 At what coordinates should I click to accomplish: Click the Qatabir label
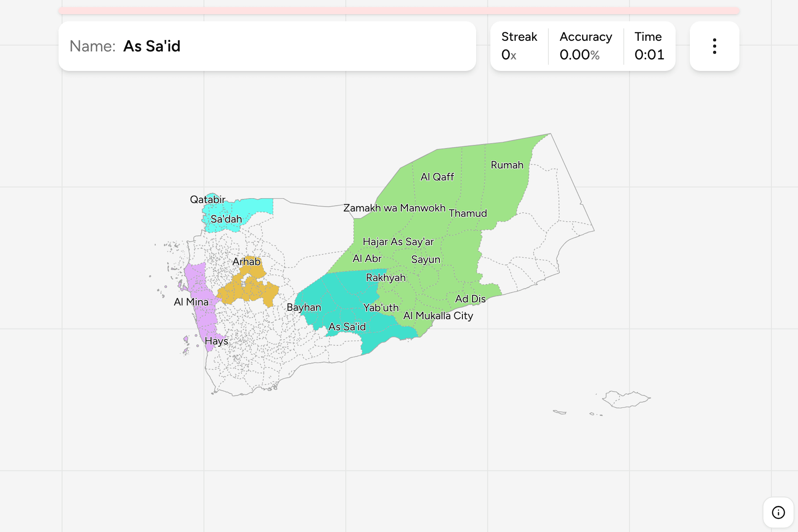coord(207,199)
